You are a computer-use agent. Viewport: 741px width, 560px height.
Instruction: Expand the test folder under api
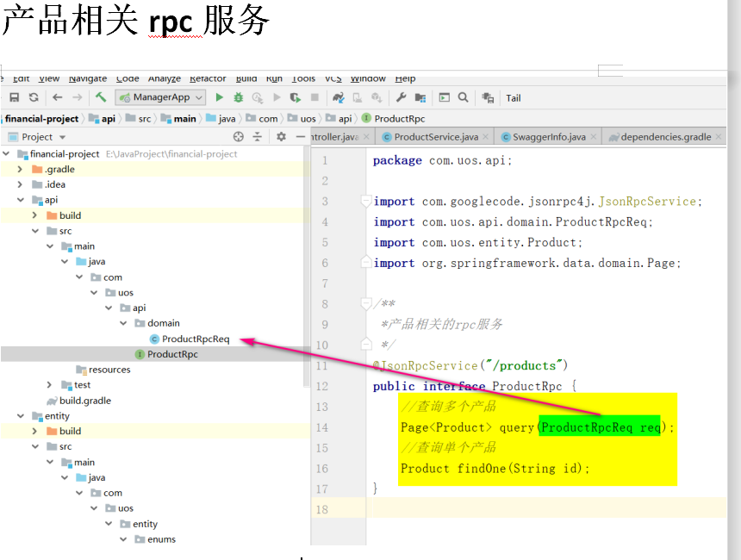pyautogui.click(x=50, y=385)
